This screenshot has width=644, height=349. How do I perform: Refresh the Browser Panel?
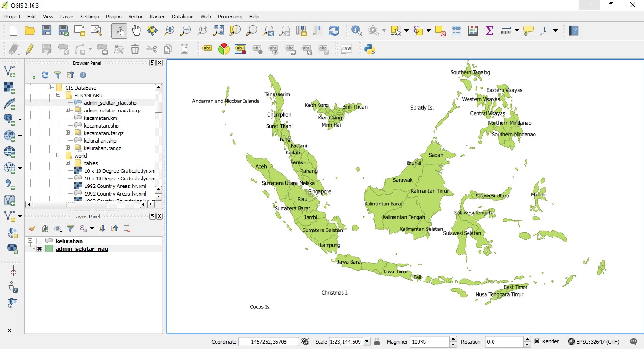(44, 75)
